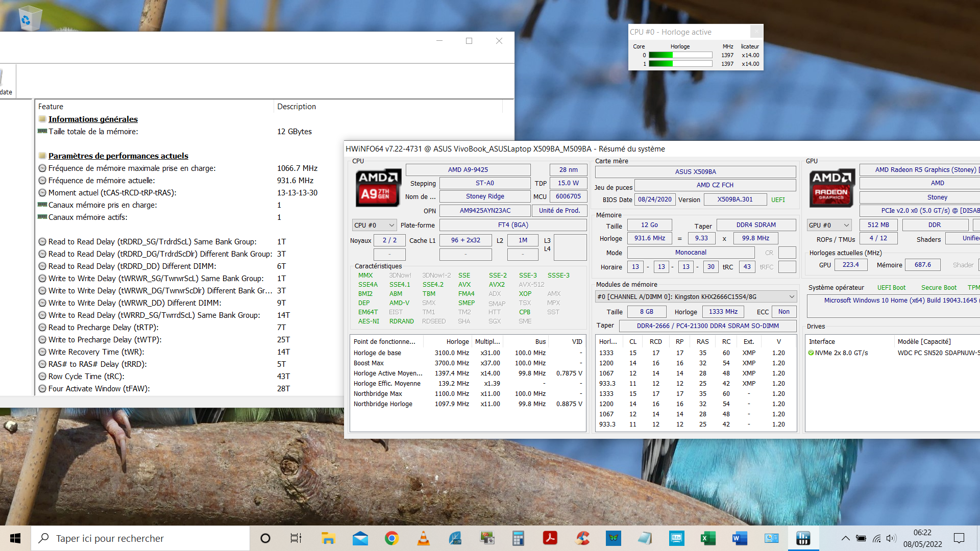Click the Secure Boot label
Viewport: 980px width, 551px height.
coord(939,287)
